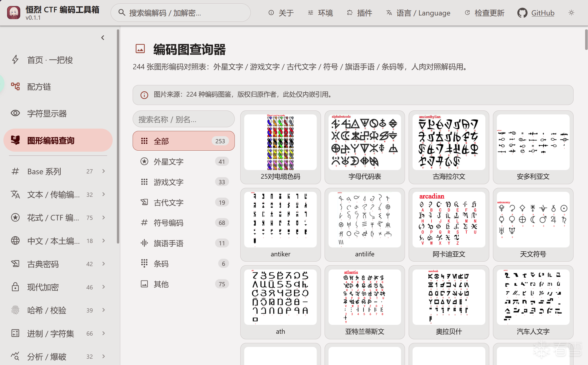Click the main page vertical scrollbar
Image resolution: width=588 pixels, height=365 pixels.
pyautogui.click(x=586, y=39)
